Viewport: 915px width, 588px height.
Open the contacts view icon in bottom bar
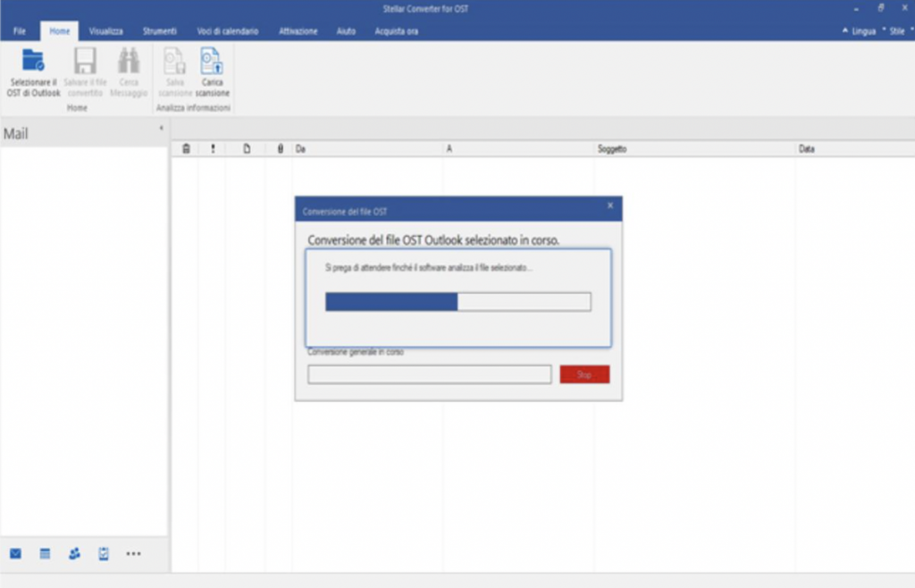74,553
